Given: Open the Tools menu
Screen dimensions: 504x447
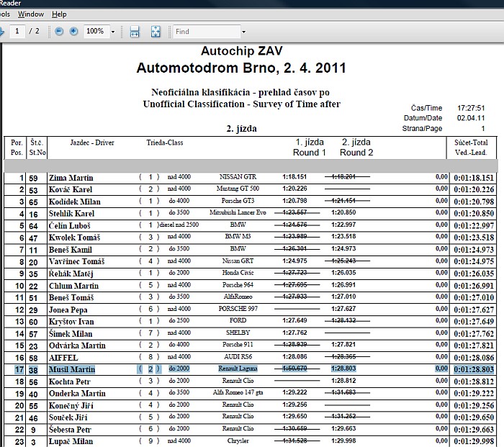Looking at the screenshot, I should [4, 14].
